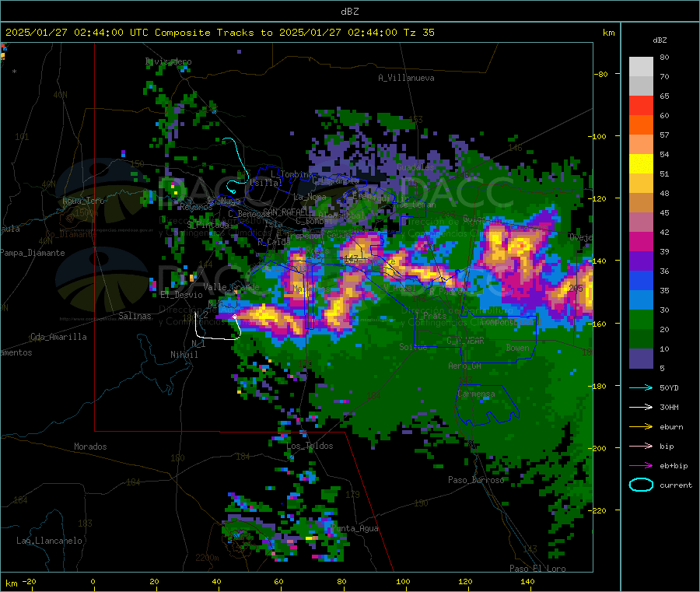The image size is (700, 592).
Task: Select the red 60-65 dBZ color swatch
Action: pyautogui.click(x=641, y=105)
